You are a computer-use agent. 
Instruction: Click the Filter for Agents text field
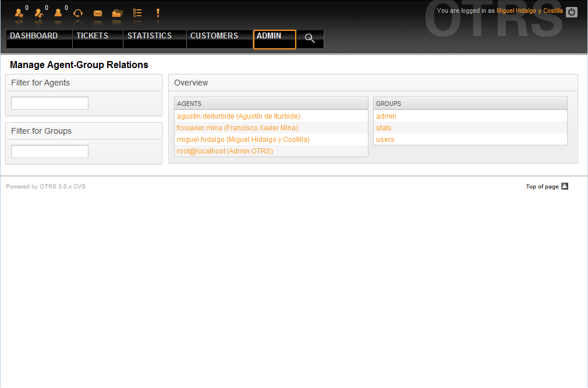pyautogui.click(x=49, y=104)
